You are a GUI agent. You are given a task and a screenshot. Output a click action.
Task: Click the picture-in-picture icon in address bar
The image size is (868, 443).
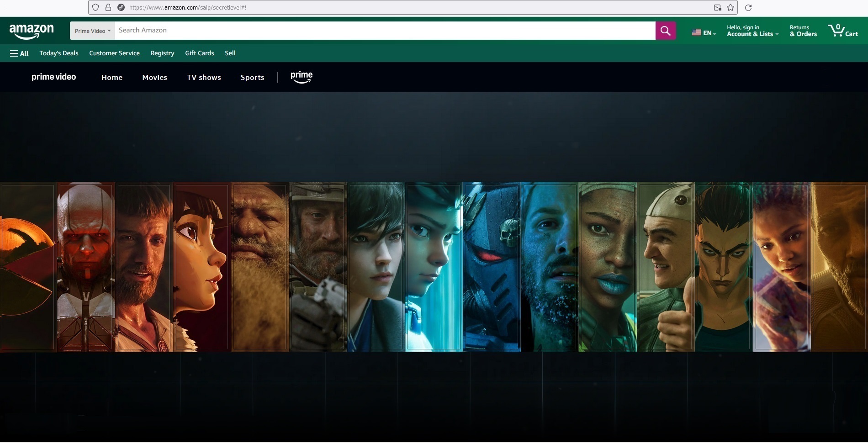pyautogui.click(x=718, y=7)
